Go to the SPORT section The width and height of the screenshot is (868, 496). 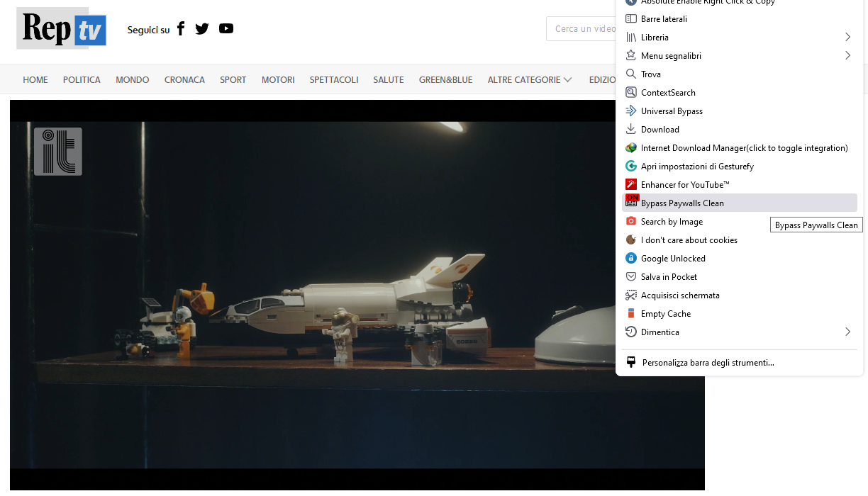click(233, 80)
